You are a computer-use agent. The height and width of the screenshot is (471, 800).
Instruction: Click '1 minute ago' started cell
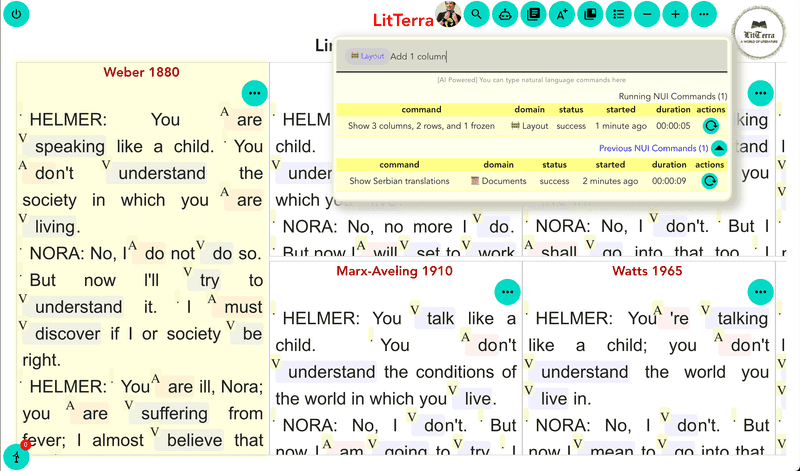[621, 126]
